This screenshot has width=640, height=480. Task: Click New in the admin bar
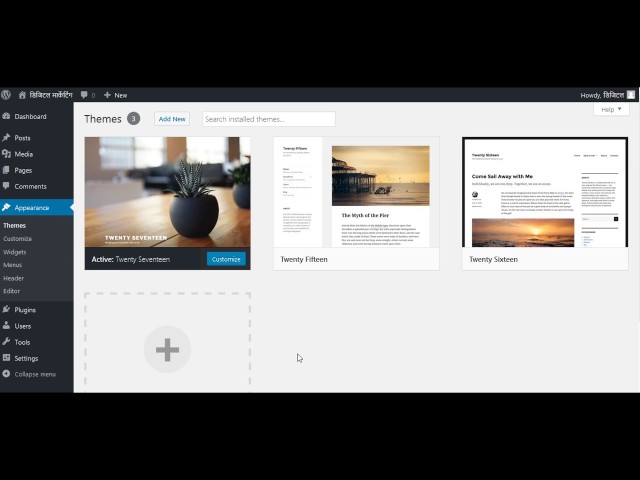pos(120,95)
